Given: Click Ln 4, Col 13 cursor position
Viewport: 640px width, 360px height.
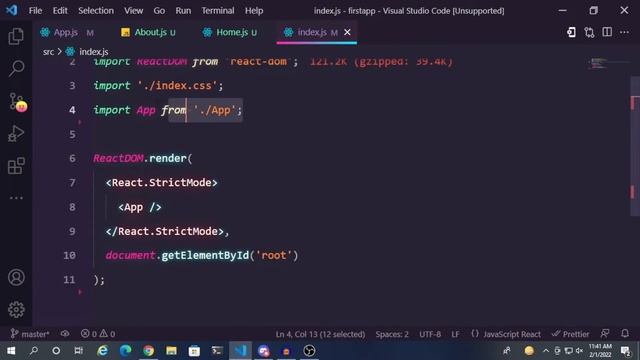Looking at the screenshot, I should pyautogui.click(x=320, y=334).
